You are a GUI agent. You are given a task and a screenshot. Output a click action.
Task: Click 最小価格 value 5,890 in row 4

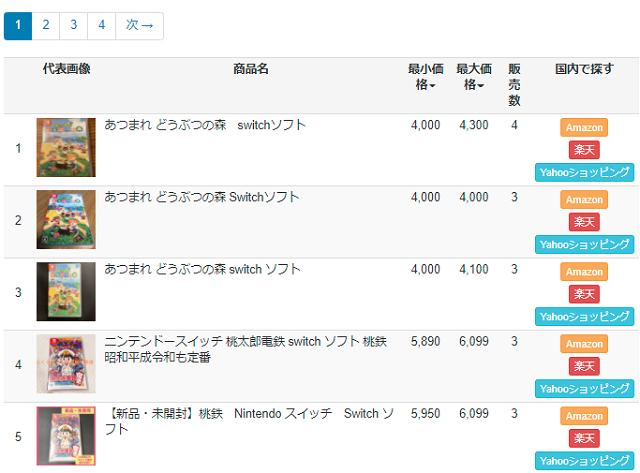tap(426, 341)
